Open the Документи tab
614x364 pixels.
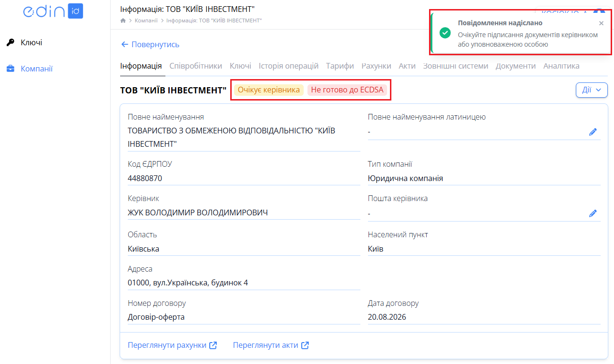click(516, 66)
